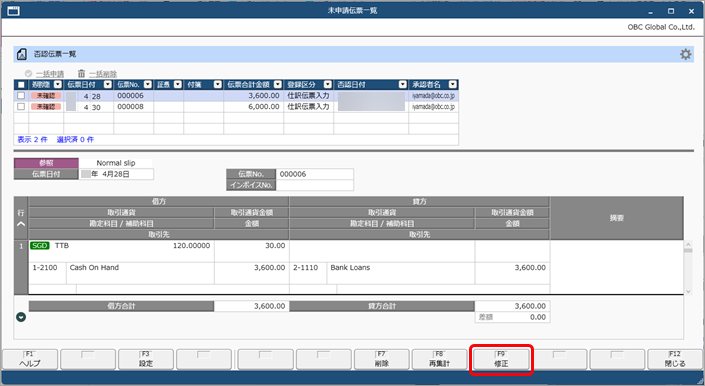Screen dimensions: 705x386
Task: Click the F7 削除 function button
Action: point(382,359)
